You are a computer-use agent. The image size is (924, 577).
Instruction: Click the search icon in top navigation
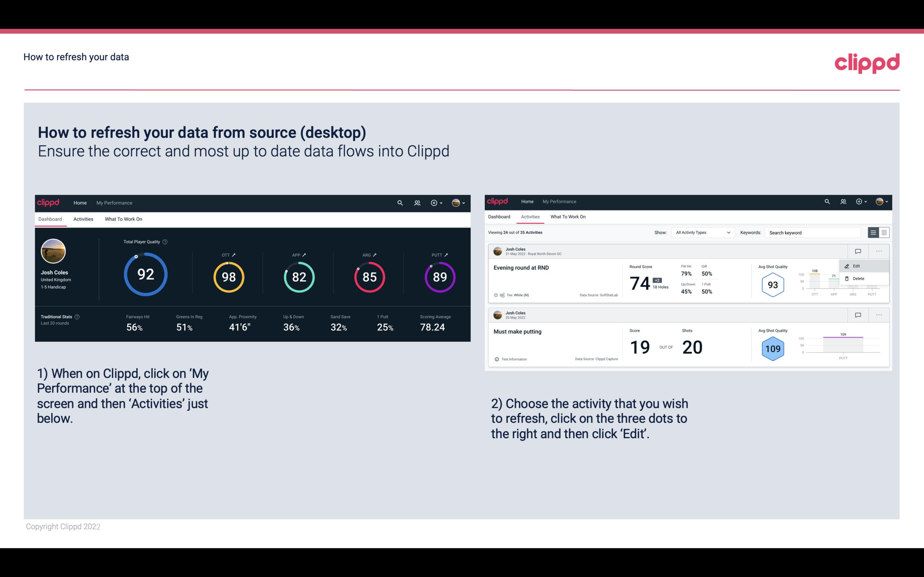[400, 203]
